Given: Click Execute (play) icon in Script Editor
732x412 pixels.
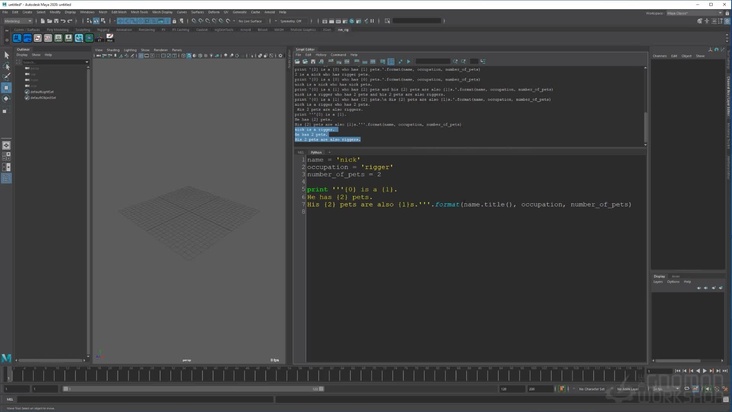Looking at the screenshot, I should tap(408, 61).
